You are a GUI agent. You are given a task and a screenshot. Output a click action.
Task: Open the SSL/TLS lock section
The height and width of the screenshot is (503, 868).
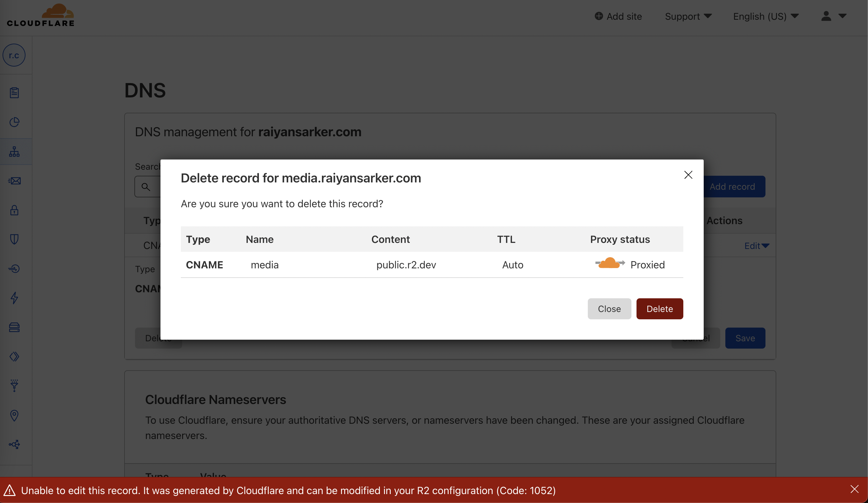pos(14,210)
